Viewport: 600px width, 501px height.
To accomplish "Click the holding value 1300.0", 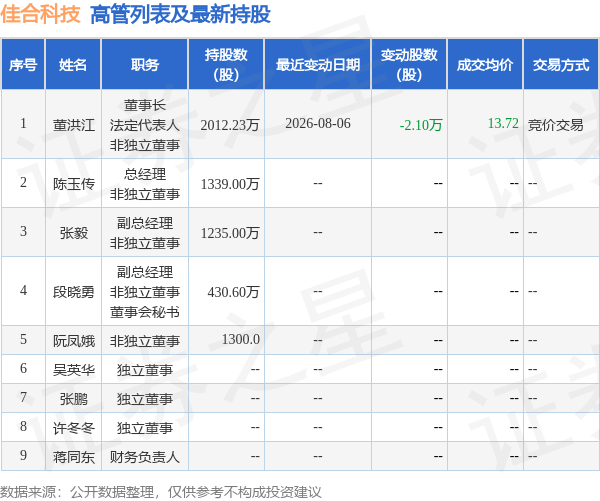I will (x=241, y=339).
